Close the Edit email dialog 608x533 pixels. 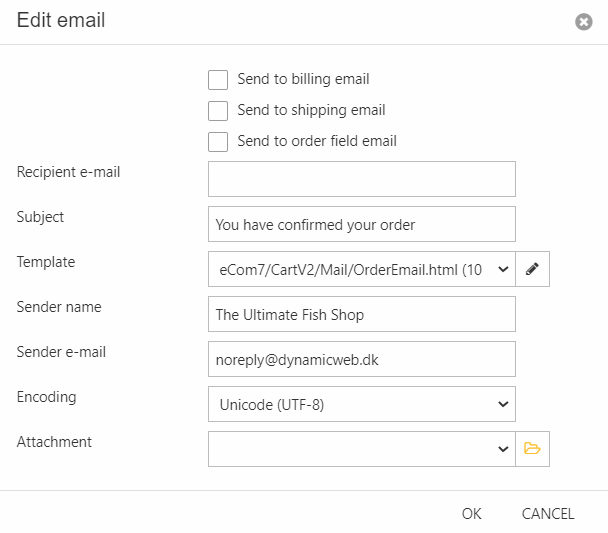tap(584, 22)
